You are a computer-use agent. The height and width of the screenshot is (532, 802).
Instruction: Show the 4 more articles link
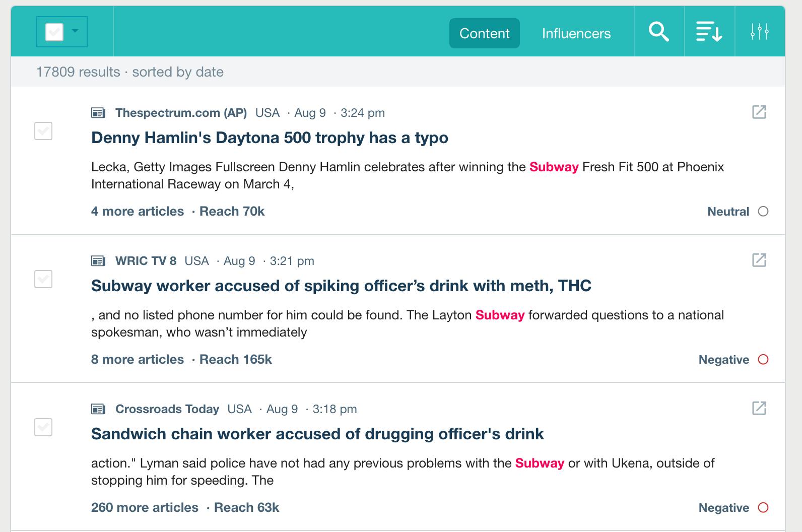coord(138,211)
